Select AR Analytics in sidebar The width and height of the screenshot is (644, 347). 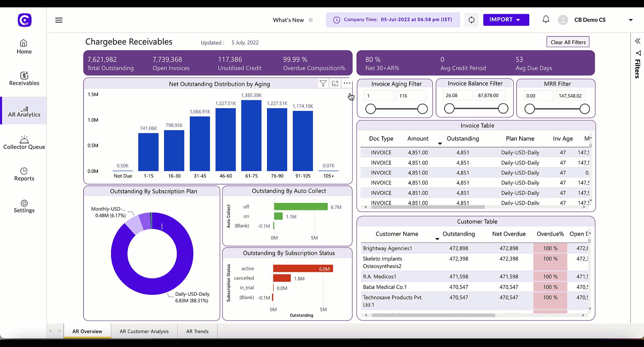point(24,111)
